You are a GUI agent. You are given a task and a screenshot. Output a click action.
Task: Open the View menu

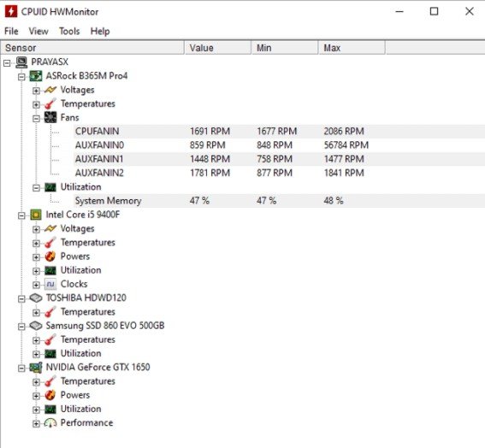tap(38, 32)
